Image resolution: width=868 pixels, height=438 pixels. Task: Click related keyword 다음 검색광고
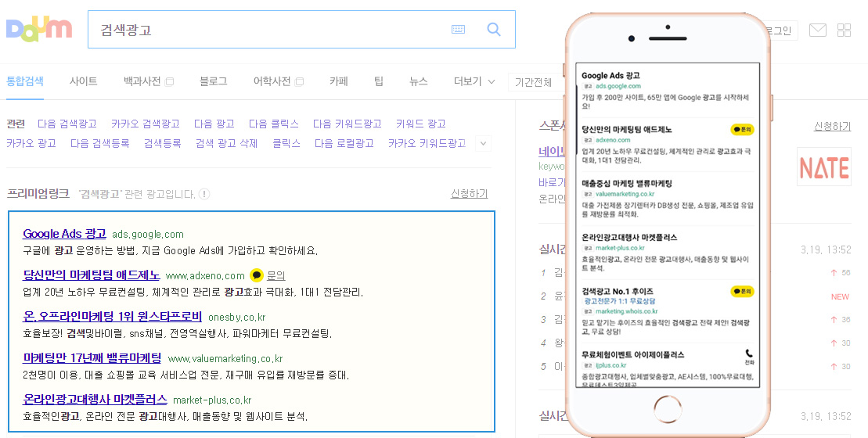[x=67, y=124]
